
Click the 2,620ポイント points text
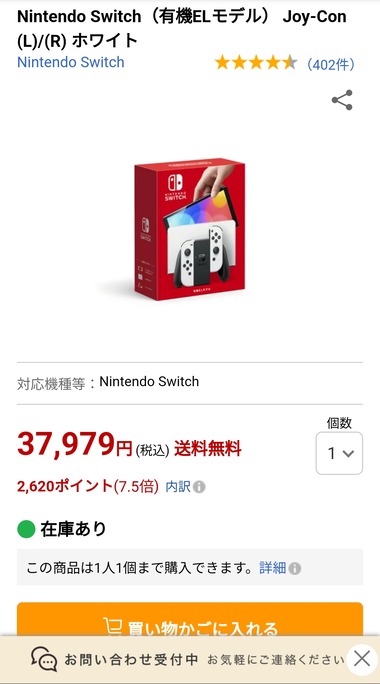65,486
